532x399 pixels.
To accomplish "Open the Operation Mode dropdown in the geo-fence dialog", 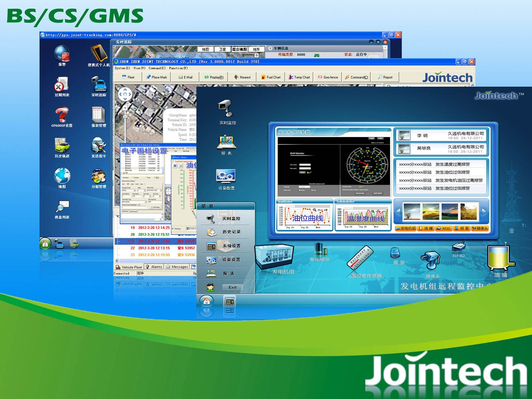I will [128, 191].
